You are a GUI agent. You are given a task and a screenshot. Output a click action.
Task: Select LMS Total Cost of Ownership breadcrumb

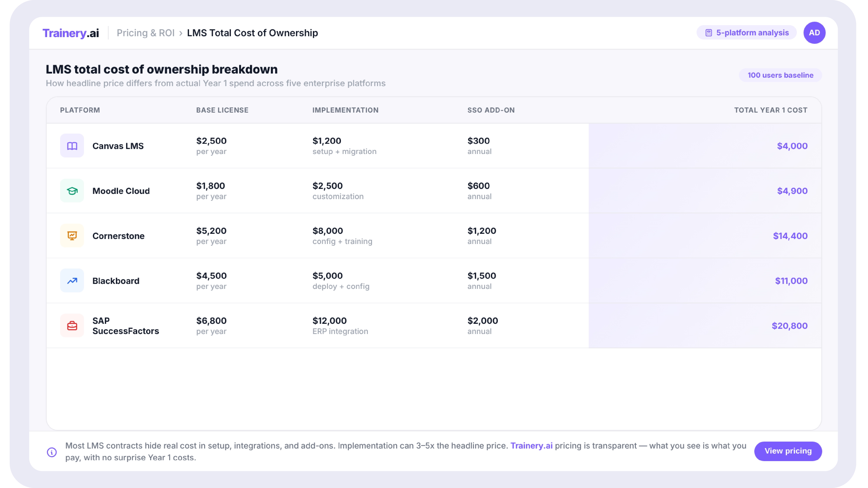click(x=252, y=33)
